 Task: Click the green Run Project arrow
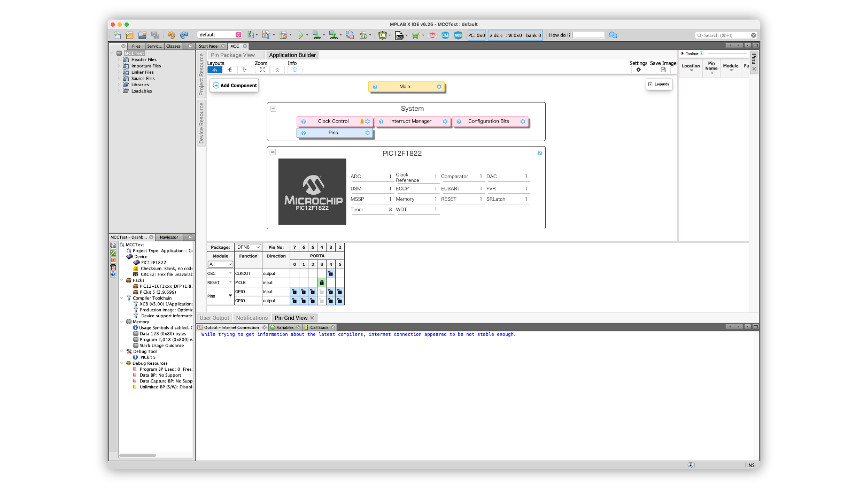point(301,35)
